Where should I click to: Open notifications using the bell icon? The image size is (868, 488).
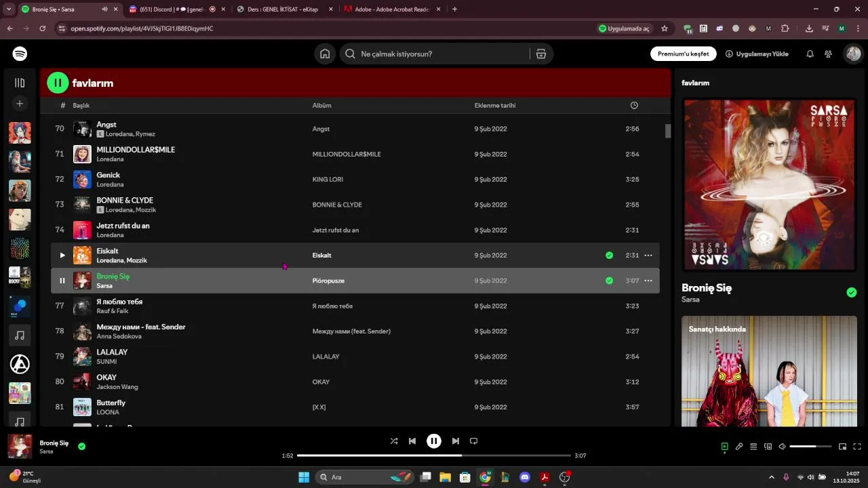tap(810, 54)
